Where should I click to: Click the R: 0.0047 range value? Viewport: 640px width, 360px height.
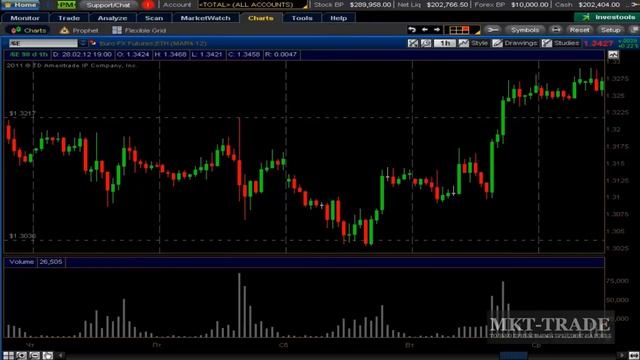[281, 54]
